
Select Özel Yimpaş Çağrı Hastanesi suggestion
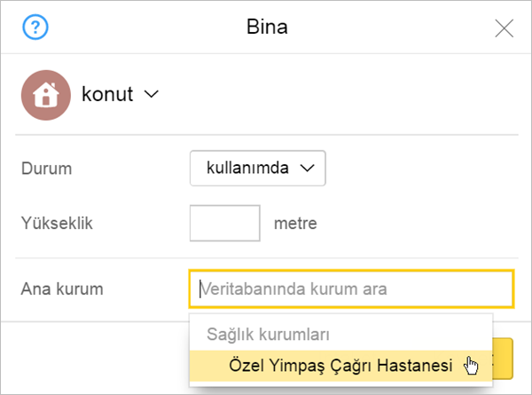340,366
